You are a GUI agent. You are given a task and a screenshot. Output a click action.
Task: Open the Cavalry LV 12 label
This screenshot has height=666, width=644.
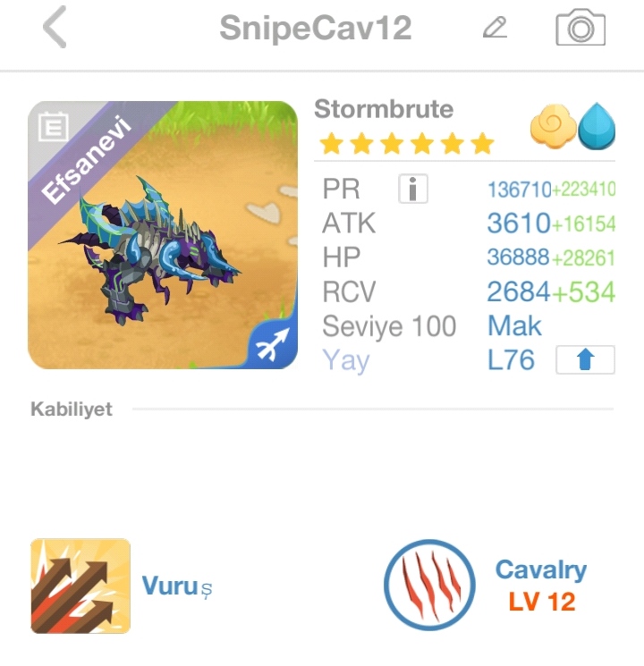(x=541, y=586)
